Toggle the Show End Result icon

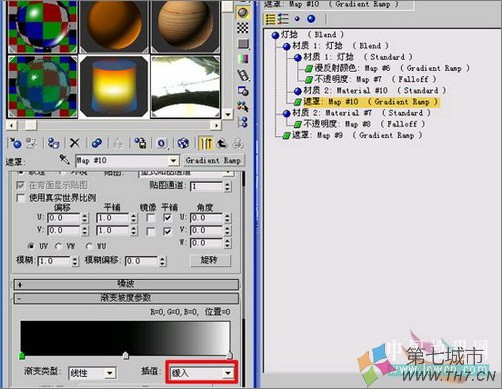pyautogui.click(x=206, y=143)
